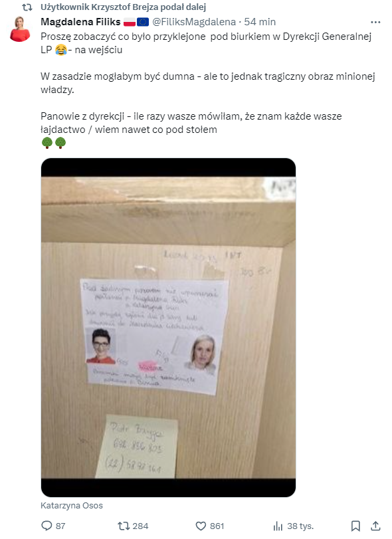Screen dimensions: 392x539
Task: Open the three-dot more options menu
Action: pyautogui.click(x=375, y=22)
